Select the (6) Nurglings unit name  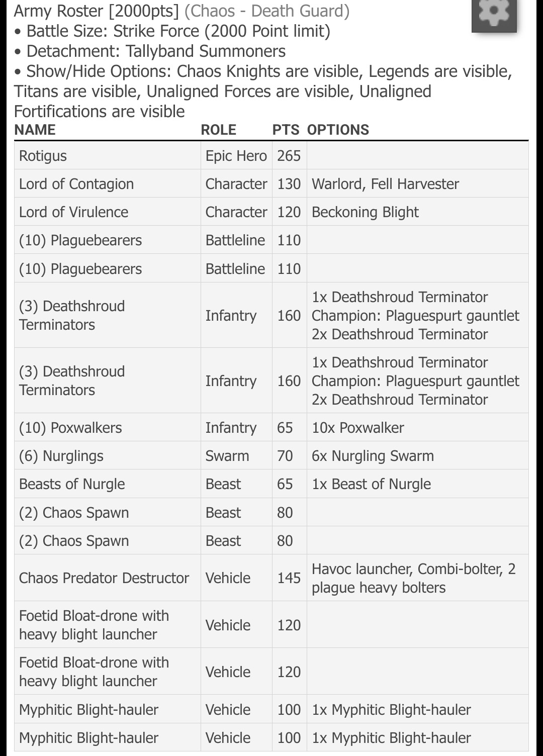61,456
